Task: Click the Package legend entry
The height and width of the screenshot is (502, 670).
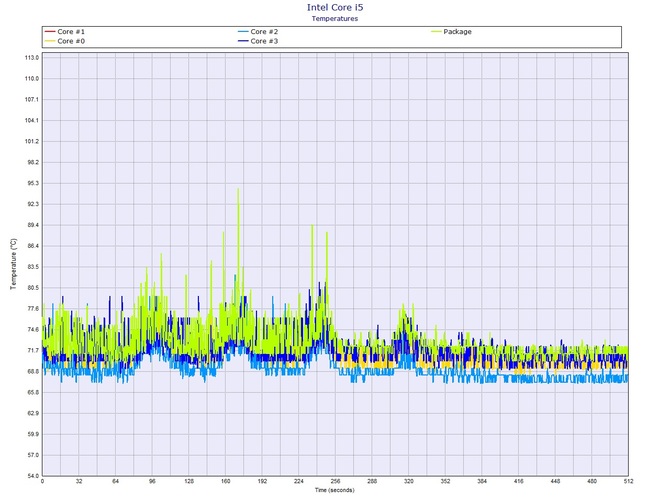Action: tap(451, 32)
